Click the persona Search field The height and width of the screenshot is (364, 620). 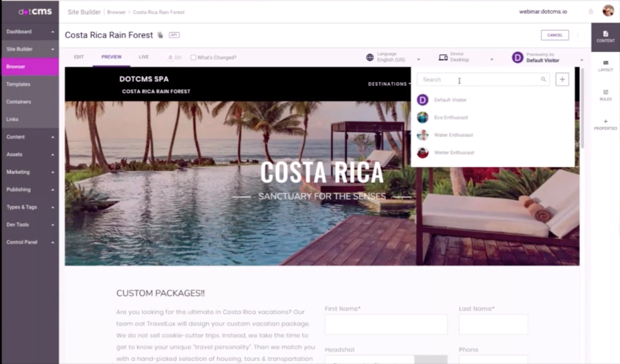pyautogui.click(x=483, y=79)
